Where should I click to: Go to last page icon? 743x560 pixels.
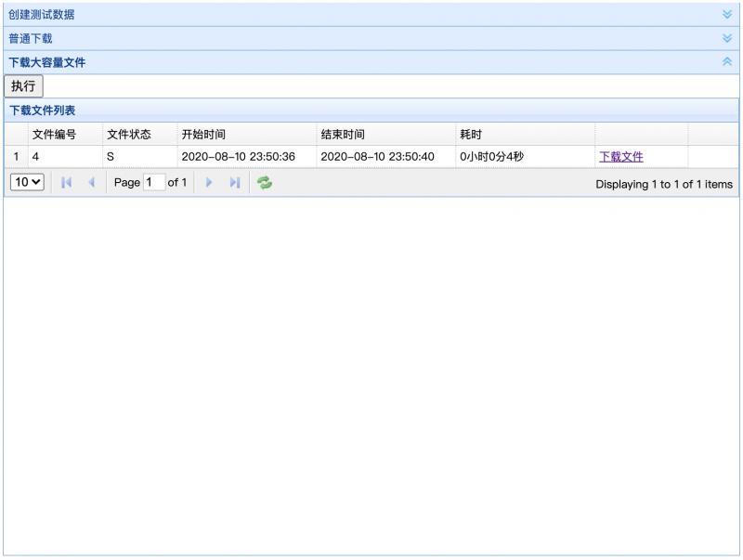coord(235,182)
